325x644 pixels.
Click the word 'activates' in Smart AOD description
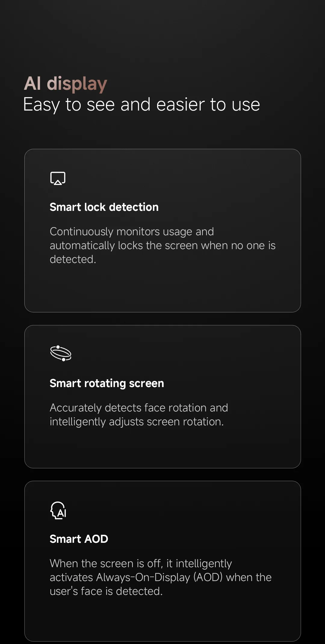coord(71,577)
